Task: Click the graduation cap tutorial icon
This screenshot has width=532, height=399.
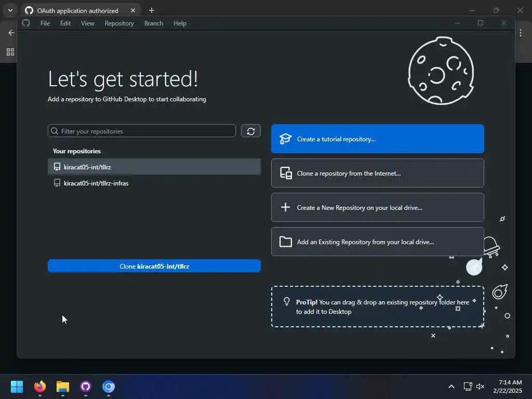Action: point(285,139)
